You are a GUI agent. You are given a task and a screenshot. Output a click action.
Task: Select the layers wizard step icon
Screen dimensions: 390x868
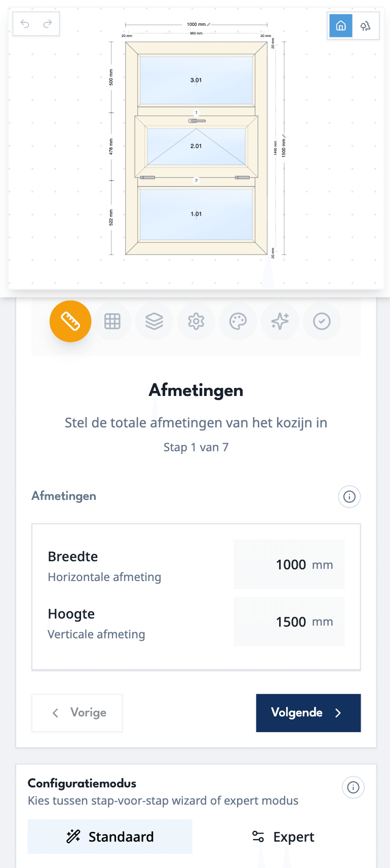[x=154, y=321]
